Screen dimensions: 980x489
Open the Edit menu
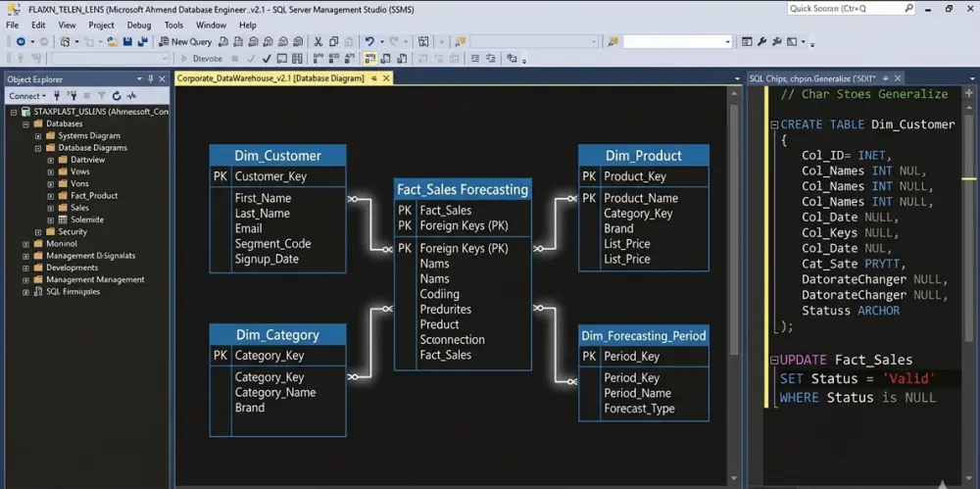pos(38,25)
